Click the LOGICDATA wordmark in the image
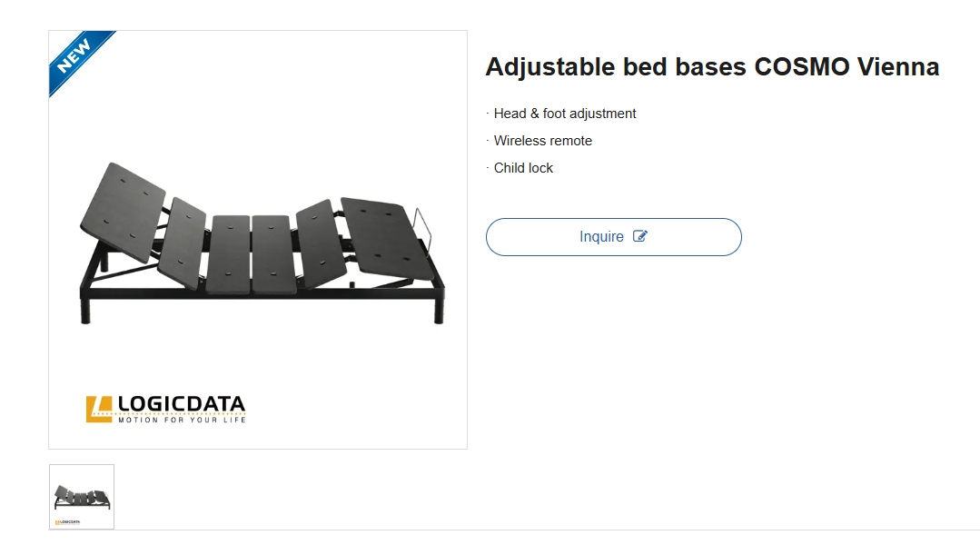This screenshot has width=980, height=545. tap(182, 405)
